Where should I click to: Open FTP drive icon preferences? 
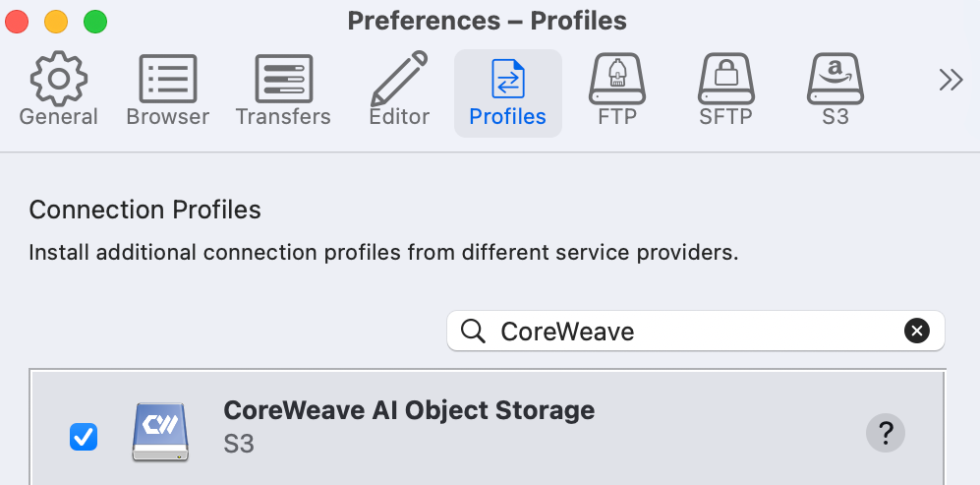tap(617, 79)
